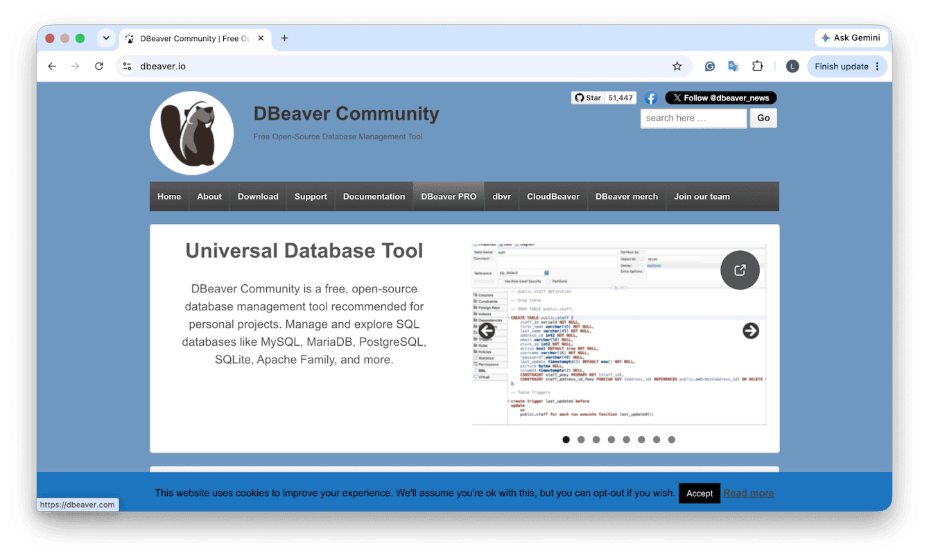Screen dimensions: 929x560
Task: Open the DBeaver PRO menu item
Action: coord(449,197)
